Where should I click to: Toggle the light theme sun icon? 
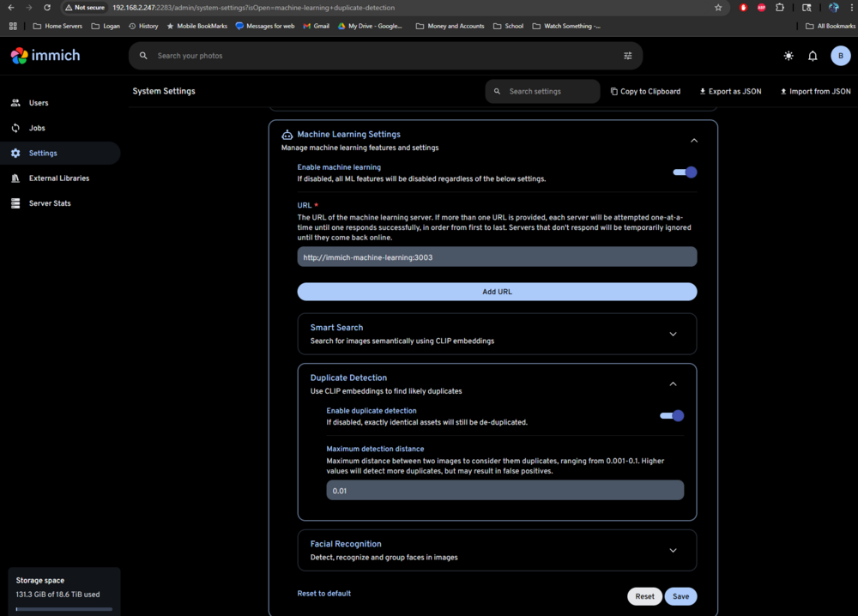[789, 56]
